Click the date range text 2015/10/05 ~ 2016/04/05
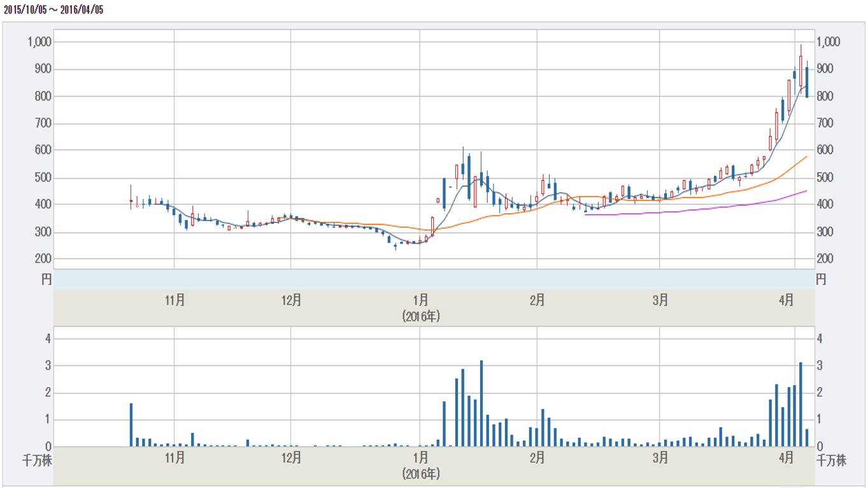The width and height of the screenshot is (868, 488). 53,10
